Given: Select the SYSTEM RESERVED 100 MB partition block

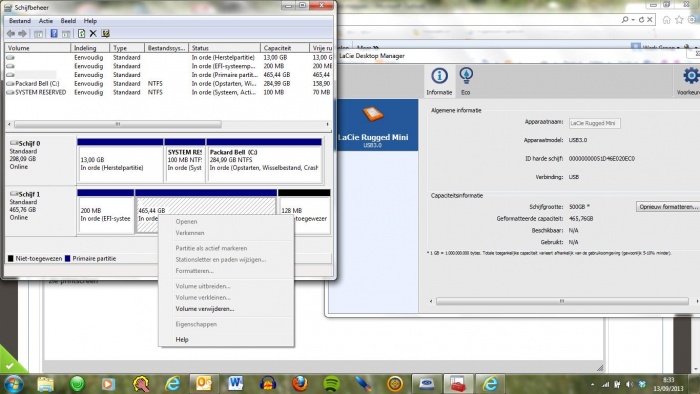Looking at the screenshot, I should click(185, 161).
